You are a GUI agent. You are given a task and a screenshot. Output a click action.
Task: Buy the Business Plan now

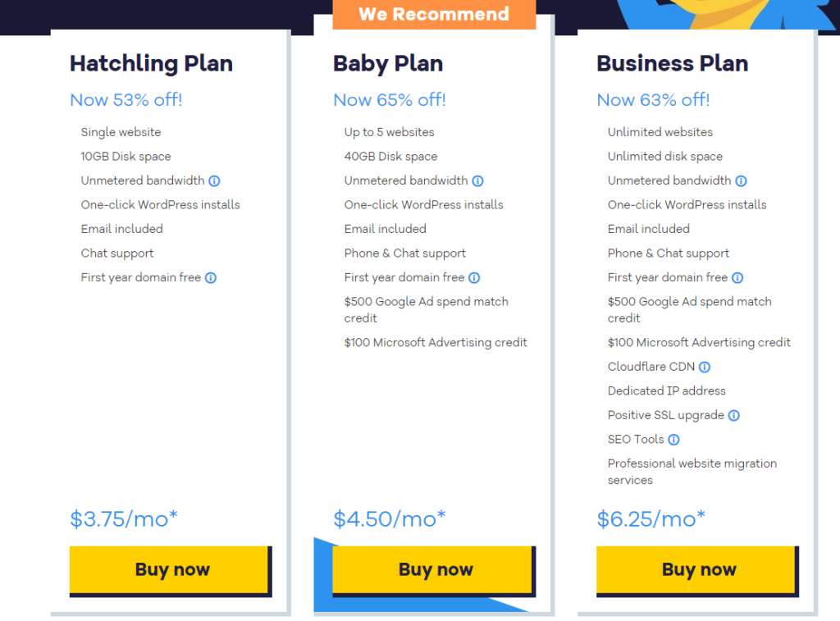click(697, 570)
